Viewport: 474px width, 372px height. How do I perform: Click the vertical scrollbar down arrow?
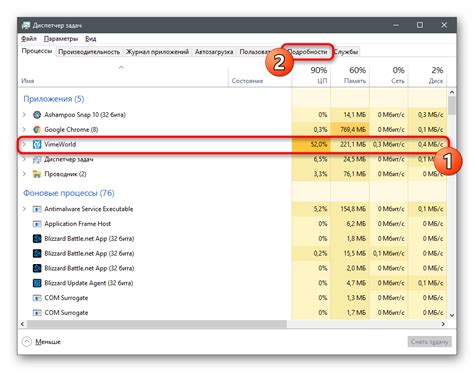[x=452, y=315]
